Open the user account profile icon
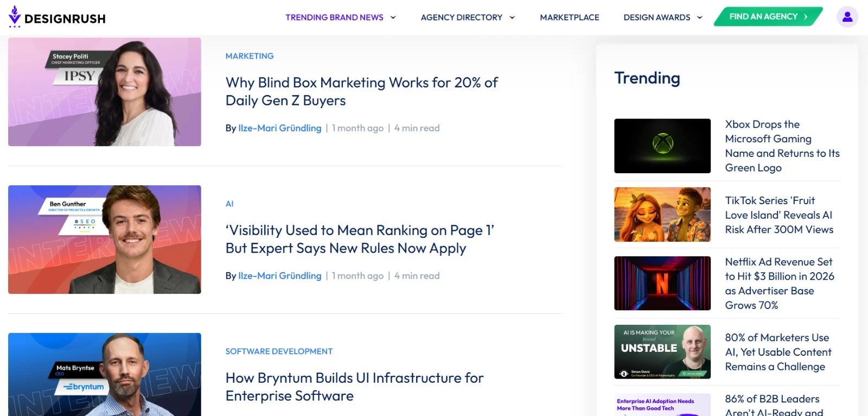 847,17
